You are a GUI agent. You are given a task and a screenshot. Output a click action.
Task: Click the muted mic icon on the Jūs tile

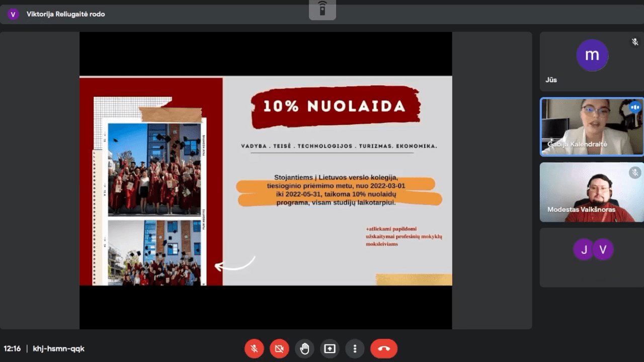point(635,42)
